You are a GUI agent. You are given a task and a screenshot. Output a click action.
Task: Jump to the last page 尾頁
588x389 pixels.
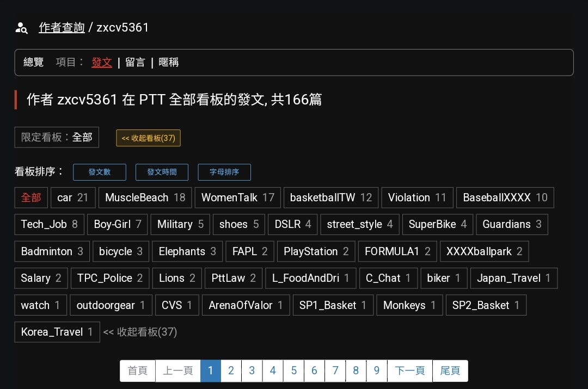coord(450,371)
